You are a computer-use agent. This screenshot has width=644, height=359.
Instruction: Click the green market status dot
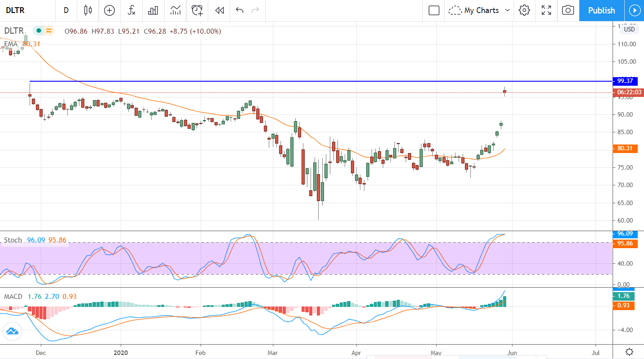pos(39,31)
